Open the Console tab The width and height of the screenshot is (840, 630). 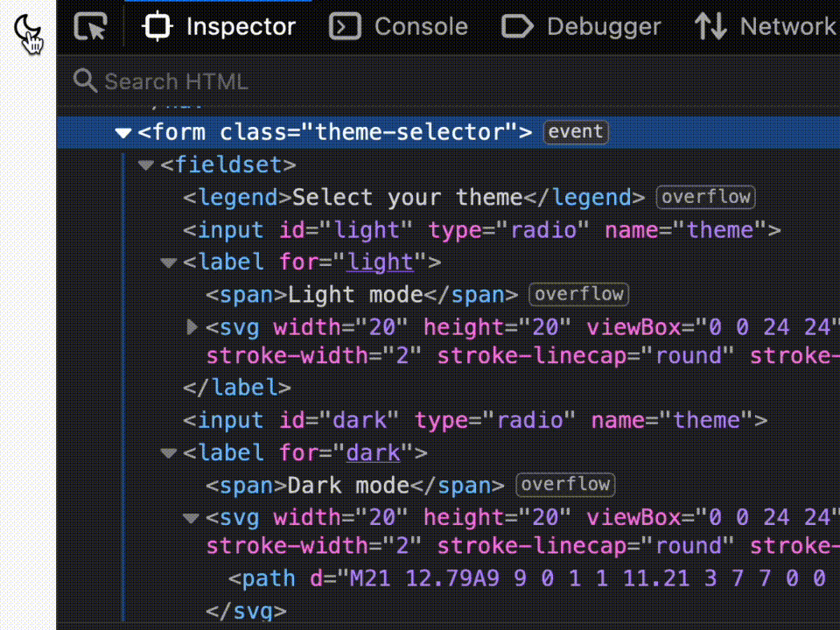(398, 27)
